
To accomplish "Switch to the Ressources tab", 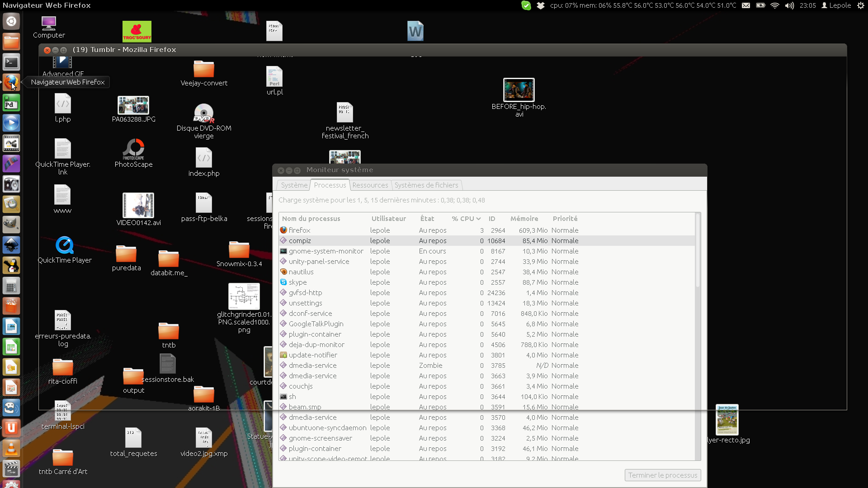I will (x=370, y=185).
